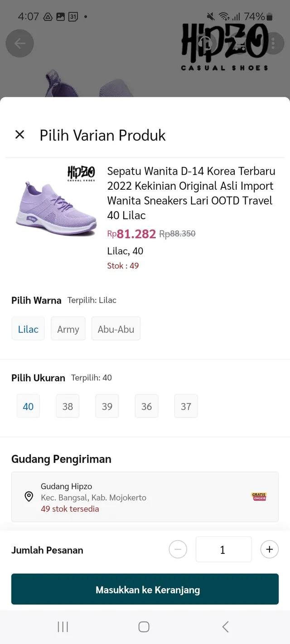Image resolution: width=290 pixels, height=644 pixels.
Task: Select the Lilac color option
Action: 28,329
